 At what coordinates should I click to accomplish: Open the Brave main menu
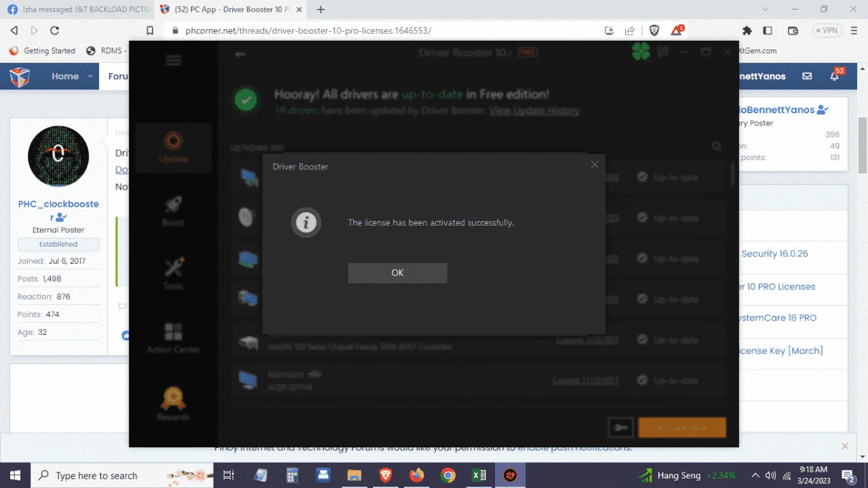(x=854, y=30)
